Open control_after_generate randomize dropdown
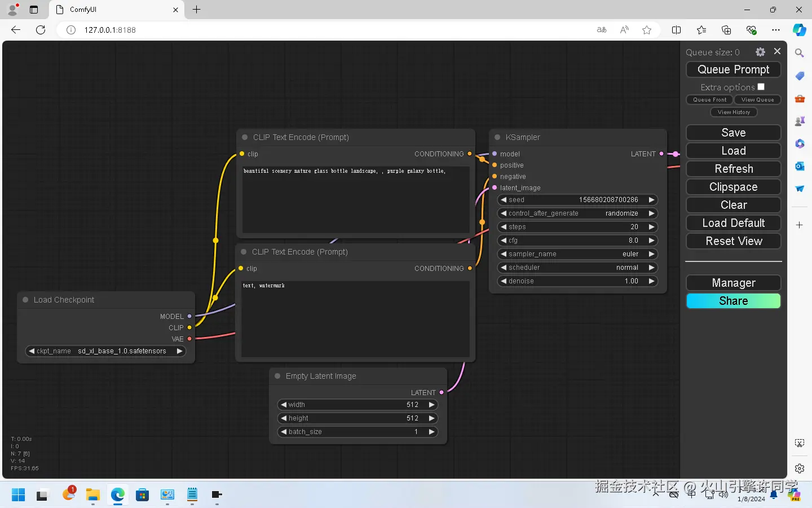The image size is (812, 508). coord(577,213)
